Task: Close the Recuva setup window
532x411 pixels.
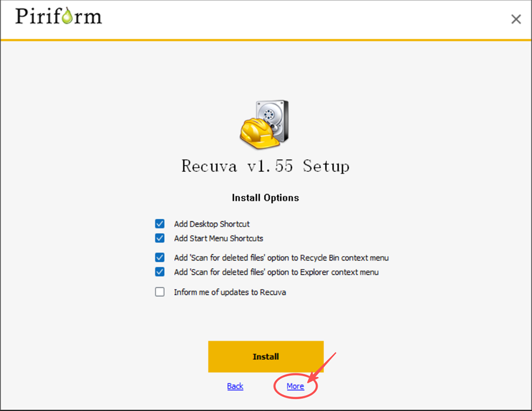Action: 516,19
